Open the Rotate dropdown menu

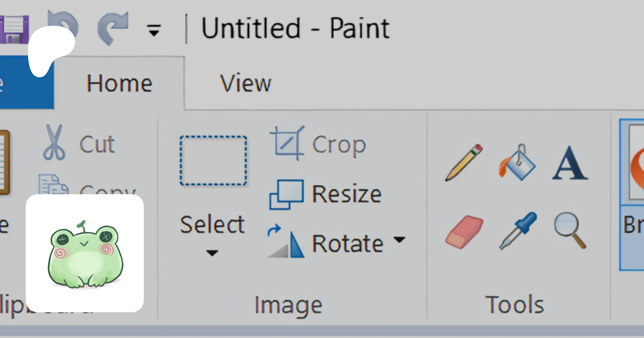tap(399, 239)
